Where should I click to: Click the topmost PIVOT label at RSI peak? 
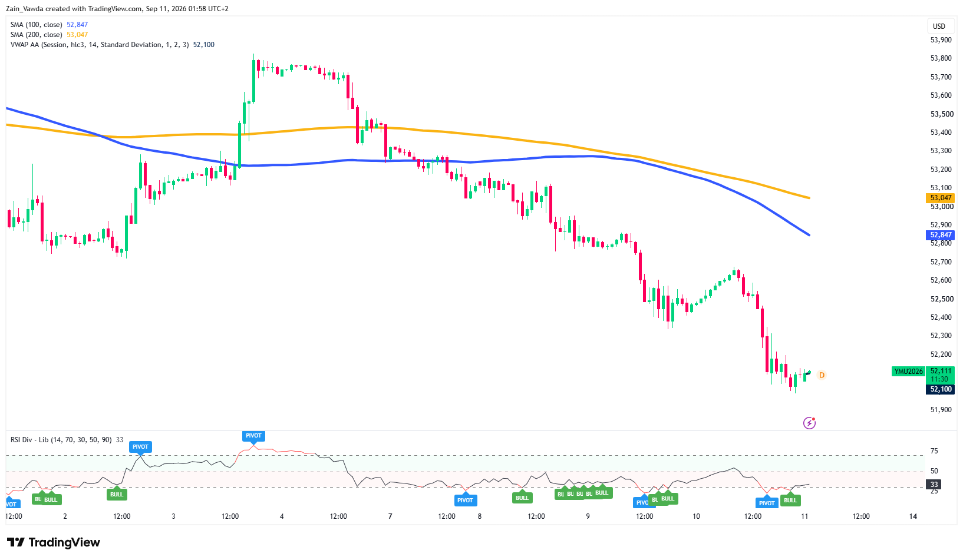(253, 436)
